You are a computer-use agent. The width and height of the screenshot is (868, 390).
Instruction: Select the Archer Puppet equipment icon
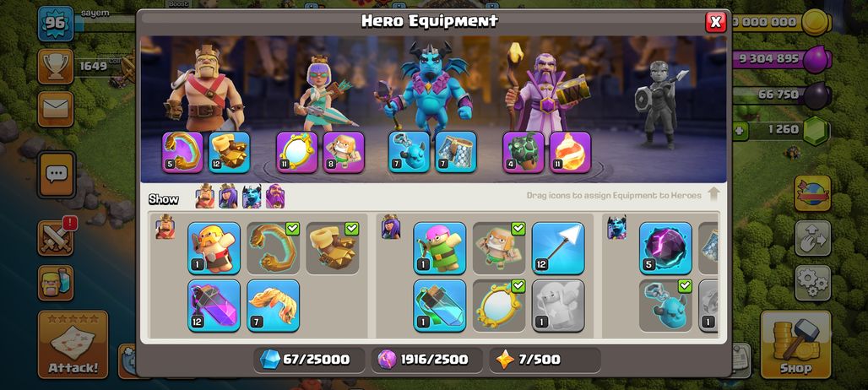440,248
